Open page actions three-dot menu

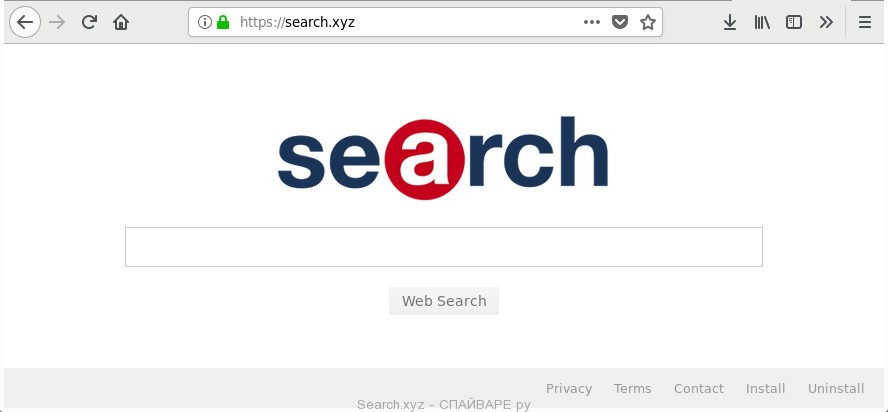click(x=592, y=22)
